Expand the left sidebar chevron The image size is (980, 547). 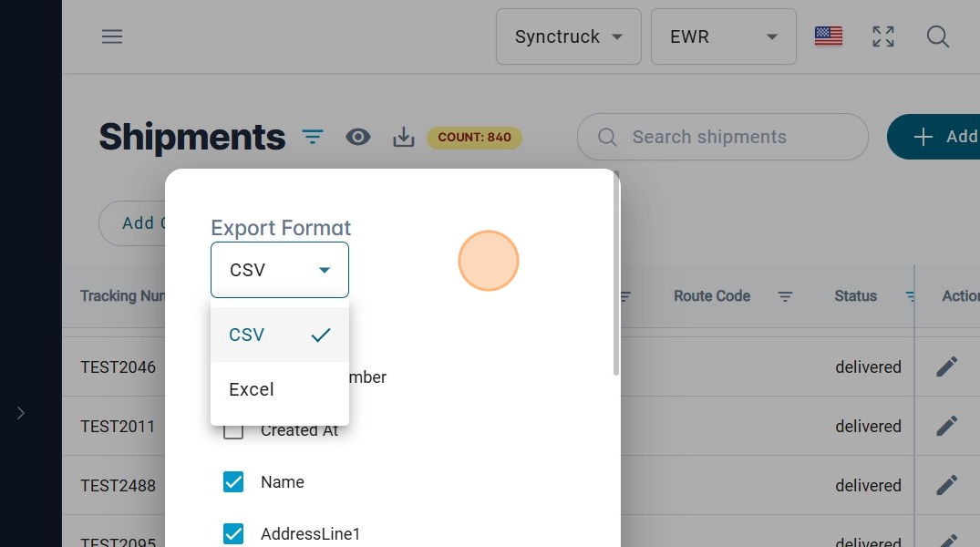pyautogui.click(x=21, y=413)
